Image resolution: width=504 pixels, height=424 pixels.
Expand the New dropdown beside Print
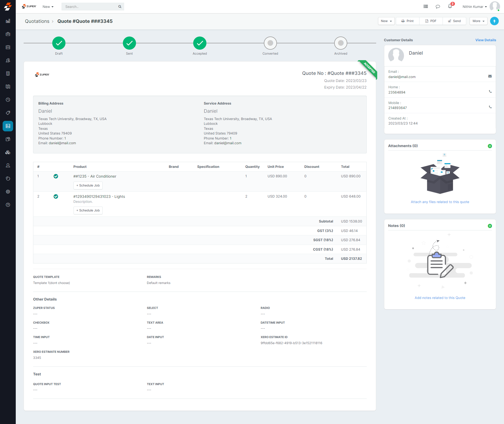[x=386, y=21]
